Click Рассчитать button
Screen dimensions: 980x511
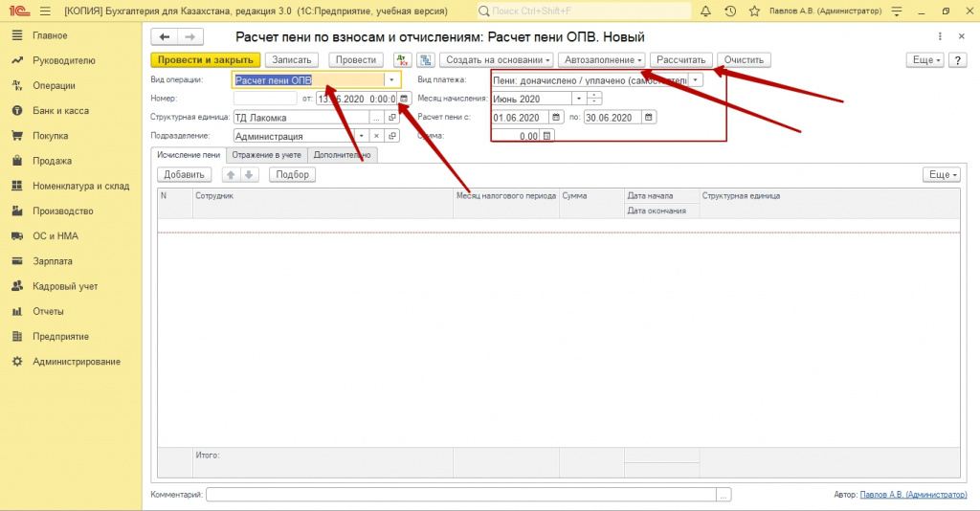pos(680,60)
